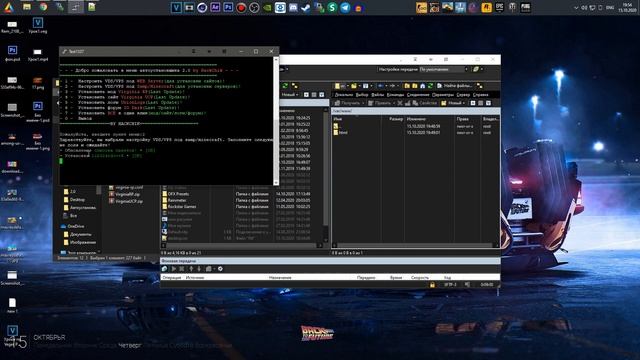Image resolution: width=640 pixels, height=360 pixels.
Task: Open Telegram from the taskbar
Action: coord(345,7)
